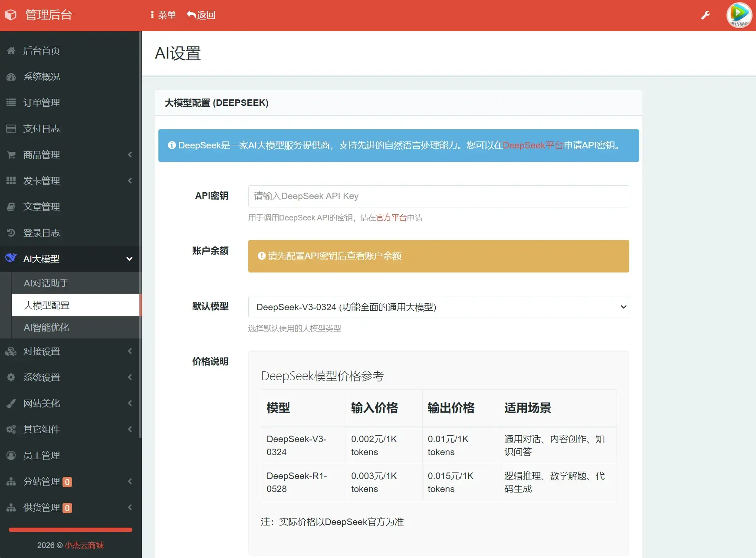The image size is (756, 558).
Task: Click the 管理后台 cube logo icon
Action: [10, 14]
